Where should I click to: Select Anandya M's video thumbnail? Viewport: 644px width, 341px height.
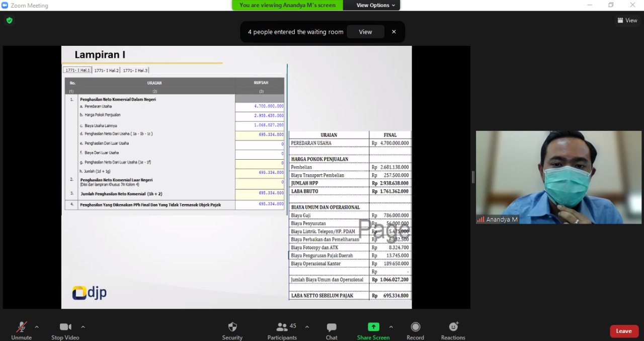(x=558, y=177)
